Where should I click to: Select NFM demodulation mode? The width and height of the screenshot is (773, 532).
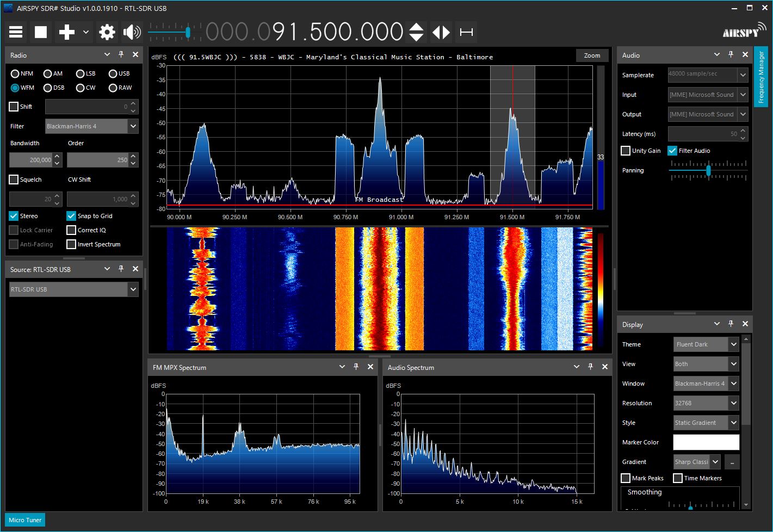point(22,73)
